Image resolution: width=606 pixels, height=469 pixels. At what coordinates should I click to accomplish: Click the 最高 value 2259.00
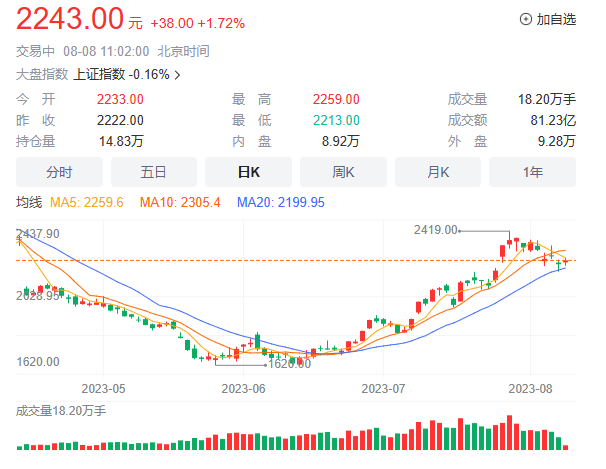(336, 99)
